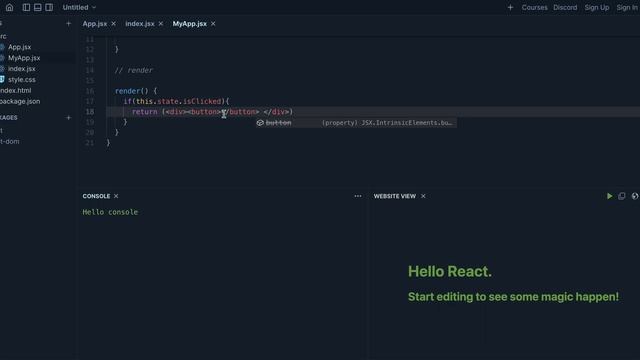Close the MyApp.jsx tab

click(213, 24)
